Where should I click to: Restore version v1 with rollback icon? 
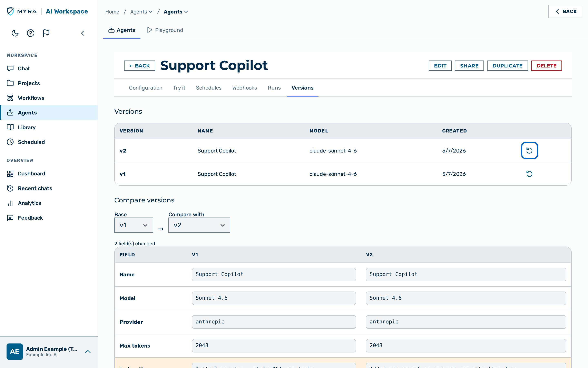pos(529,174)
